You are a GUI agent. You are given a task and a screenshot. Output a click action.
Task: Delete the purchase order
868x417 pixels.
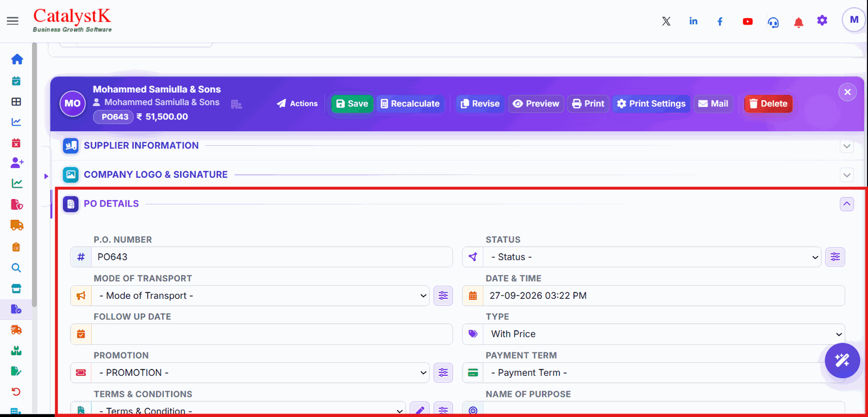[768, 104]
